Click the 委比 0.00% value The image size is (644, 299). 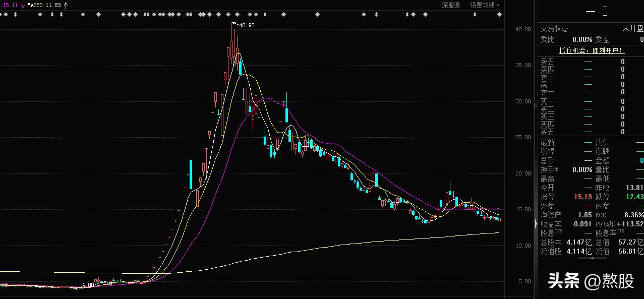point(582,39)
